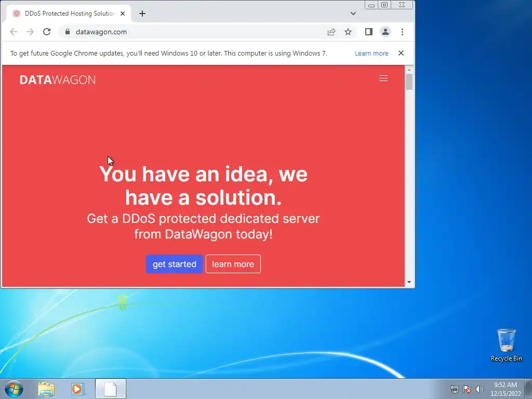
Task: Click the page scrollbar down arrow
Action: [x=409, y=282]
